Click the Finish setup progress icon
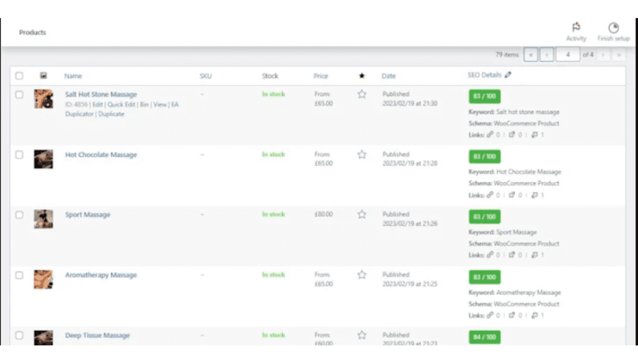 click(614, 28)
